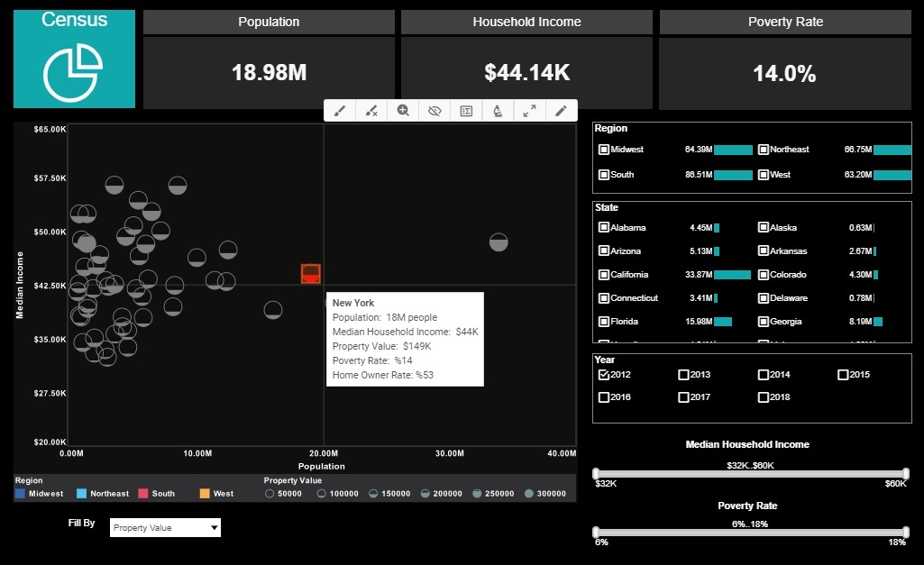Click the Northeast light-blue legend swatch
The image size is (924, 565).
pos(82,494)
